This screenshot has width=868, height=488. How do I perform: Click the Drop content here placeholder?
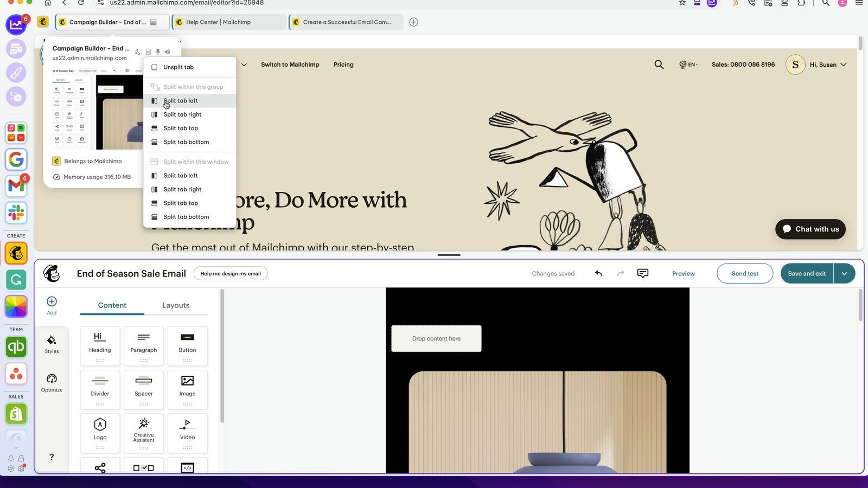click(436, 338)
